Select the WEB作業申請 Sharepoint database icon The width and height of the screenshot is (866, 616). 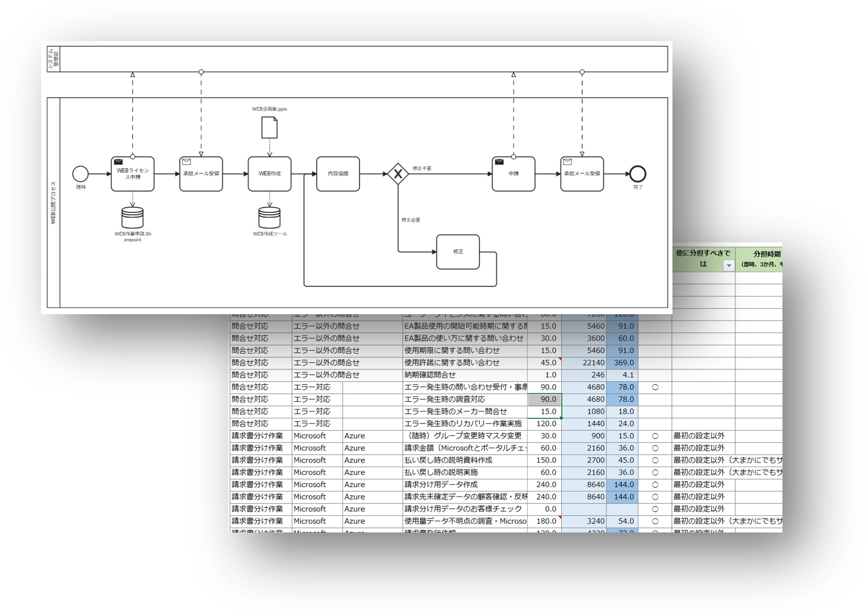pos(132,218)
